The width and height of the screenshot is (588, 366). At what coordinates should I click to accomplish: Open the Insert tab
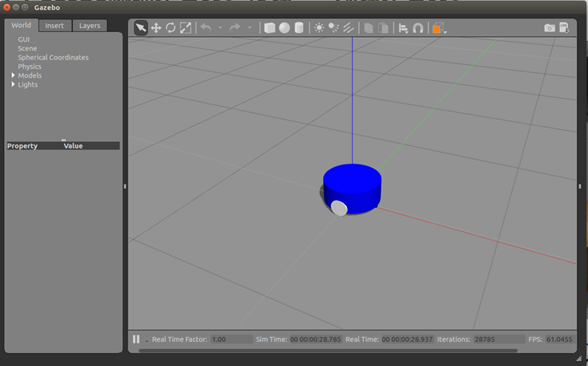click(55, 26)
